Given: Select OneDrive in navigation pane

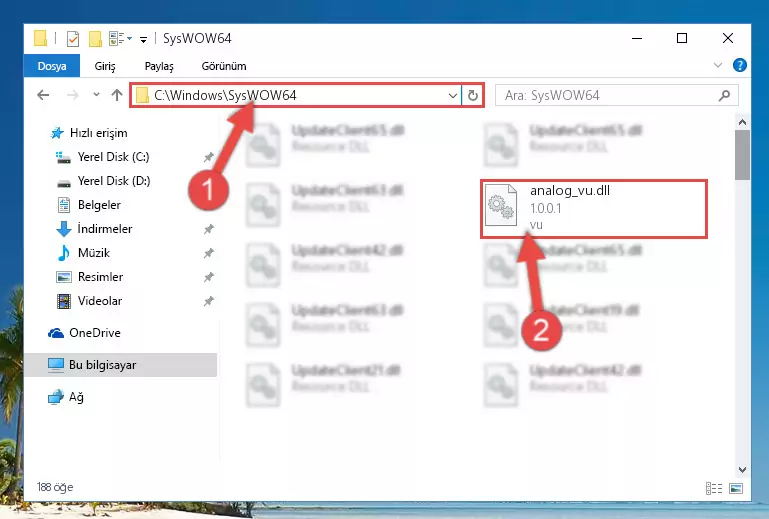Looking at the screenshot, I should tap(95, 333).
